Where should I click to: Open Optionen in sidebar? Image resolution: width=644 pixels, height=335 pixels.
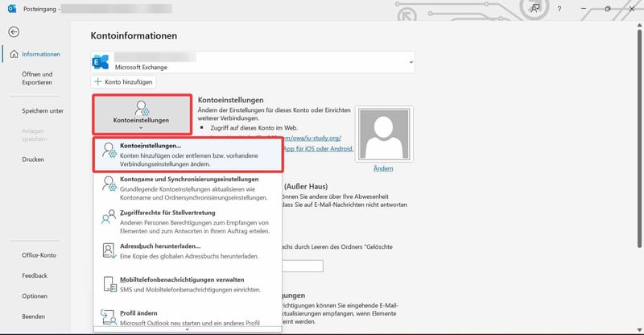pyautogui.click(x=35, y=296)
